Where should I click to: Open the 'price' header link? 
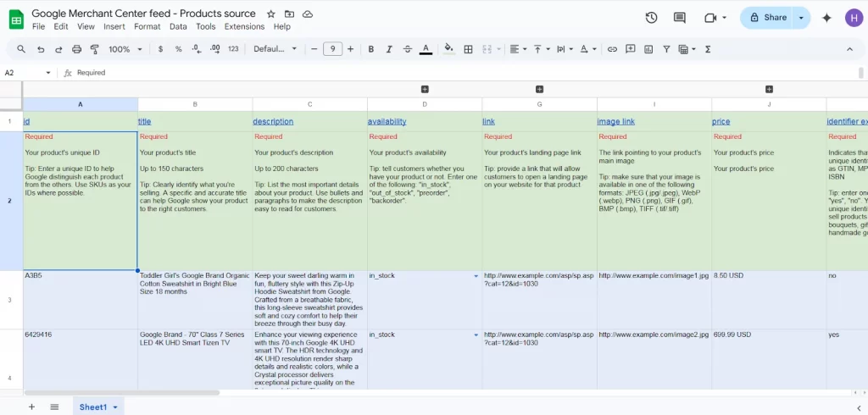(721, 122)
